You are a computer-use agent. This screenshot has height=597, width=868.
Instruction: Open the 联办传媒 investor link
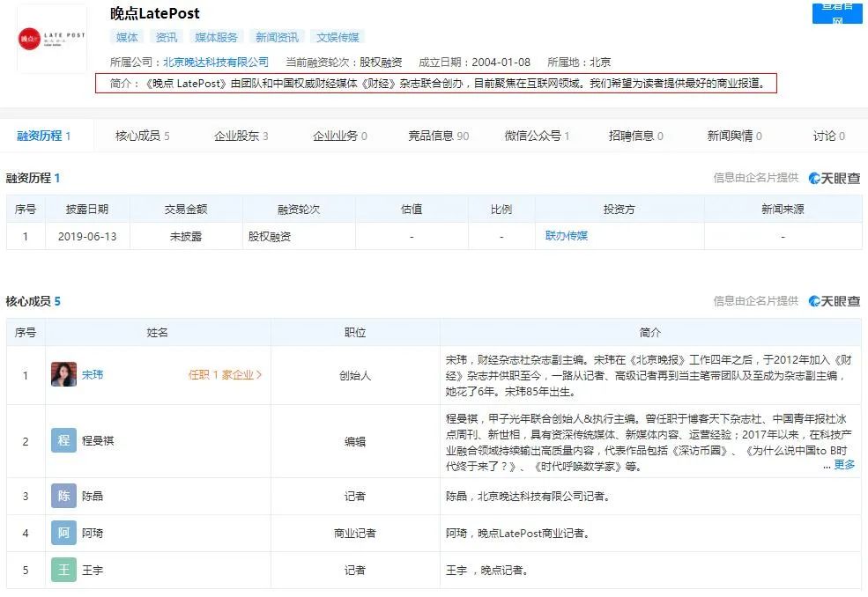pyautogui.click(x=567, y=236)
